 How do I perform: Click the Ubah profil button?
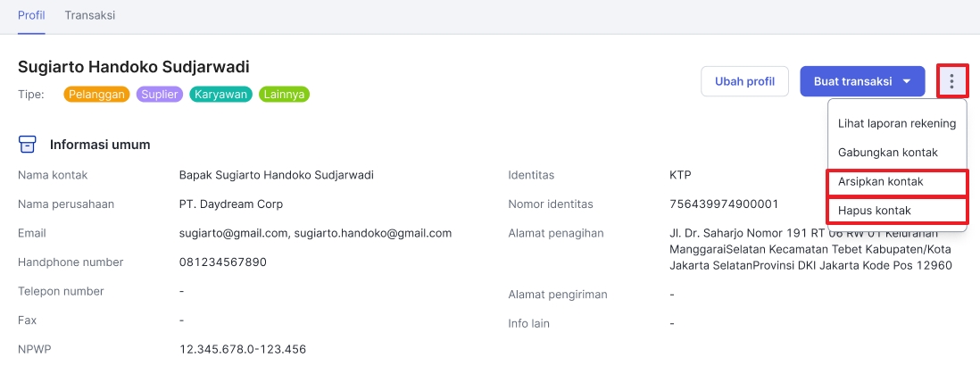pos(744,81)
